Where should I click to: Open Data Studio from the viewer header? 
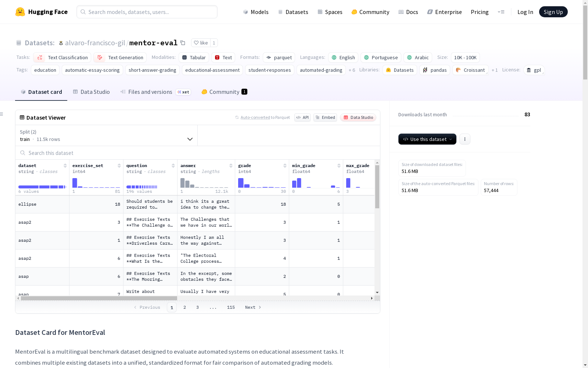coord(358,117)
